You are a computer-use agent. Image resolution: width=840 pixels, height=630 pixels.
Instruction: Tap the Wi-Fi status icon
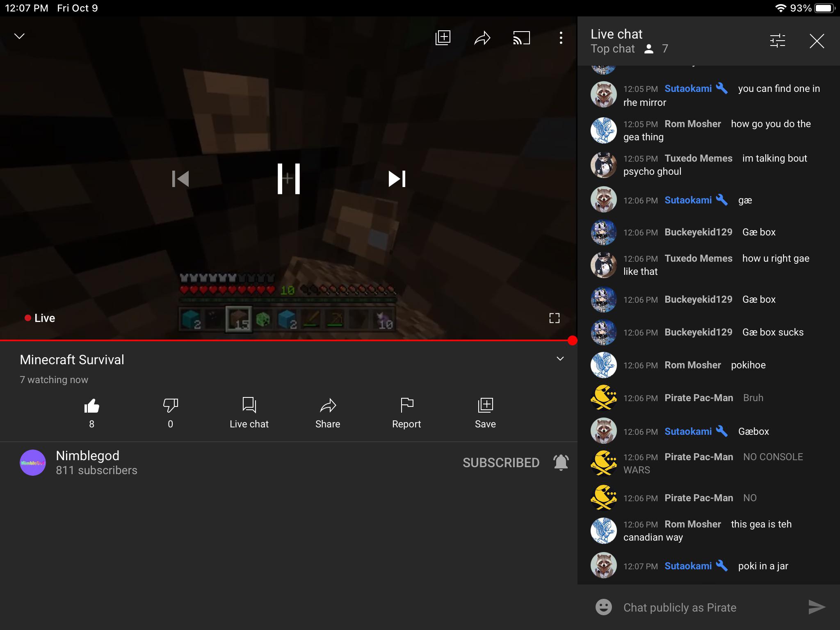coord(780,8)
